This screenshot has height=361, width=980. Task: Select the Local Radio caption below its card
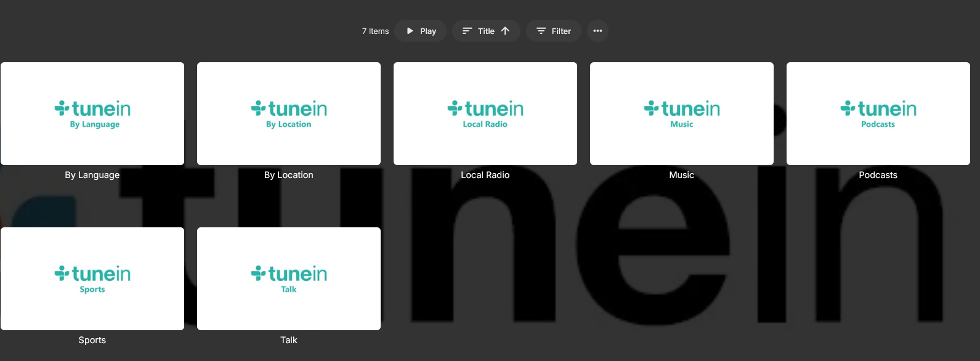(x=485, y=175)
